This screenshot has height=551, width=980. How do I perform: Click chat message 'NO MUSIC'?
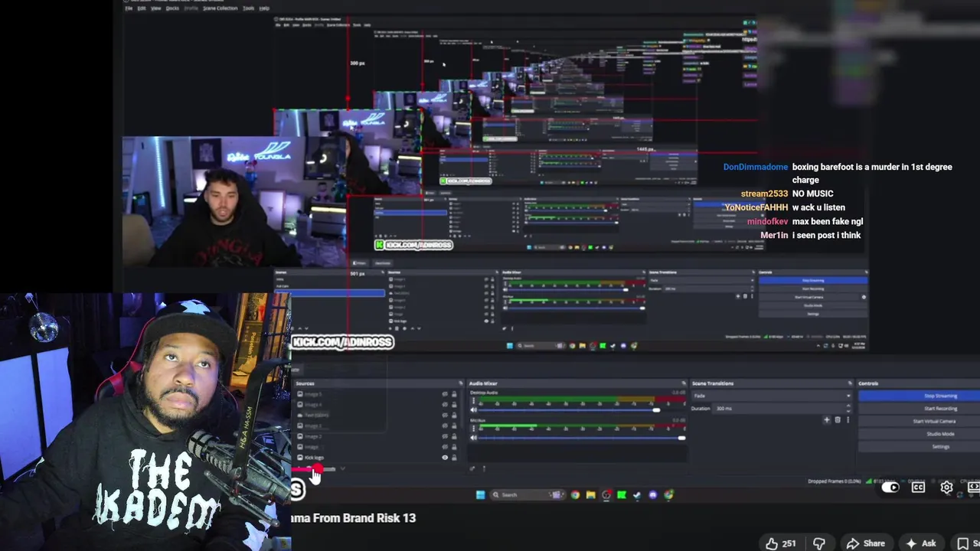coord(812,194)
